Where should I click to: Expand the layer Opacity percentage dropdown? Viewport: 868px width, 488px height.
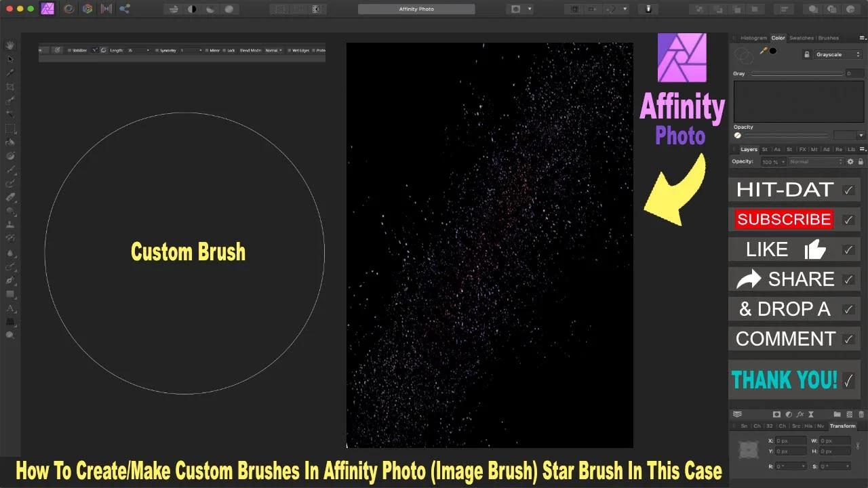772,161
